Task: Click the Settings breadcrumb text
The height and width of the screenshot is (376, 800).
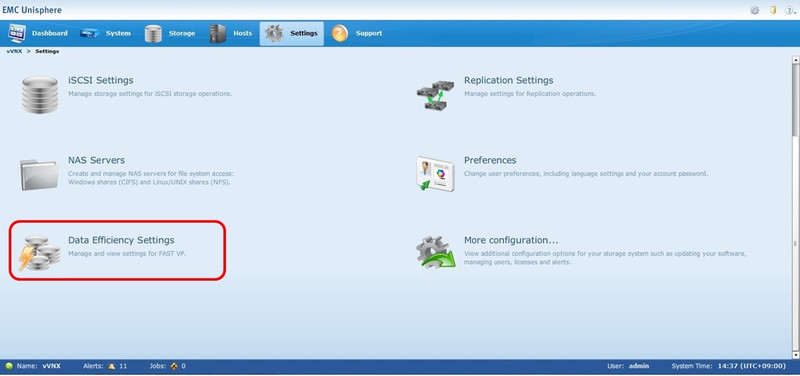Action: point(47,52)
